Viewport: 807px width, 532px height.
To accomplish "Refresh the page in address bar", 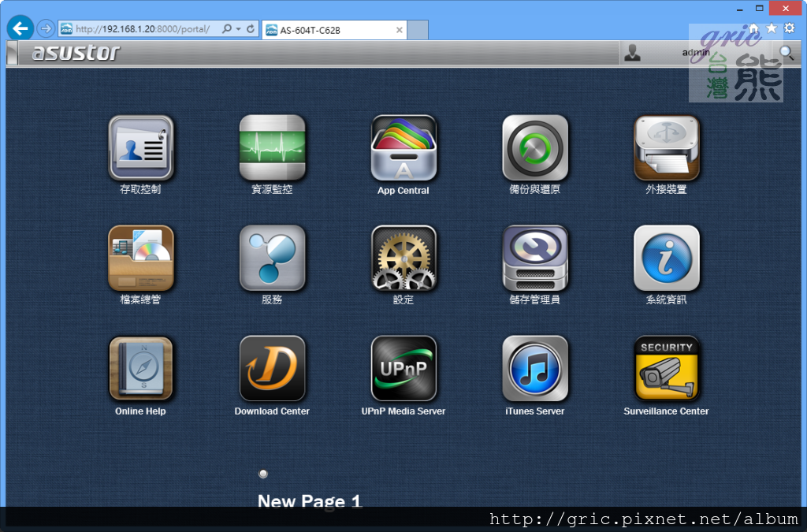I will (x=251, y=29).
